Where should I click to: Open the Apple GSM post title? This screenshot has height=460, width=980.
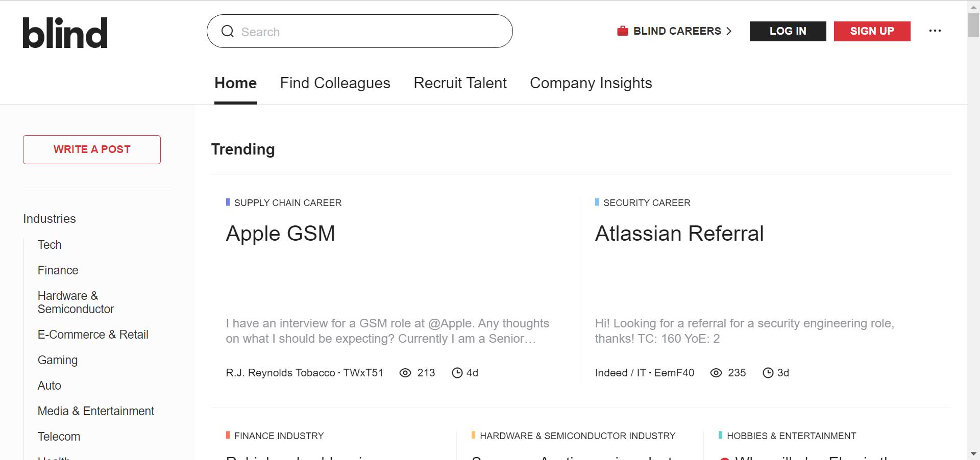(280, 234)
